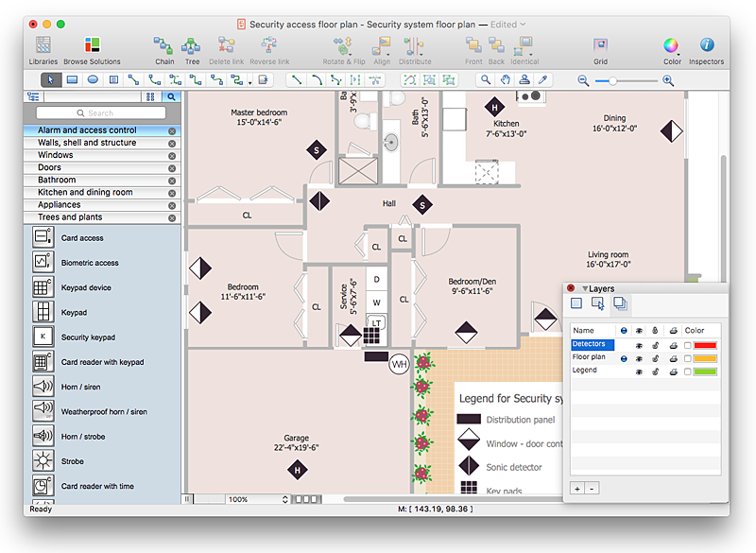Image resolution: width=756 pixels, height=553 pixels.
Task: Toggle the Grid display
Action: 600,45
